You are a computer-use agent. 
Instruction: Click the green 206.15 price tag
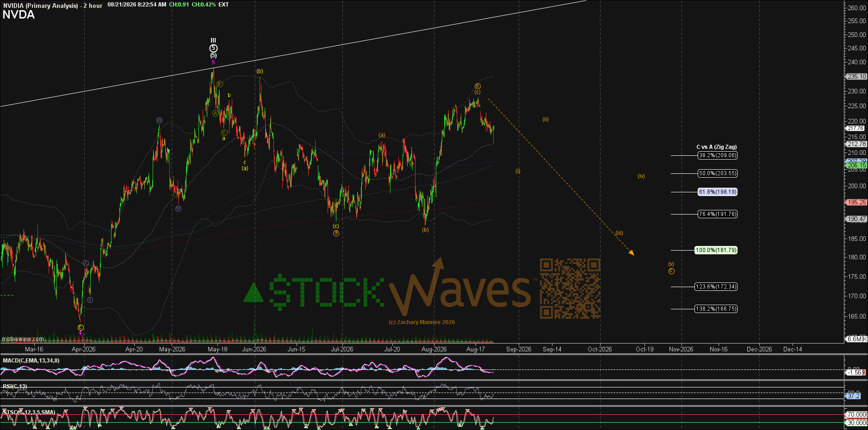(856, 166)
